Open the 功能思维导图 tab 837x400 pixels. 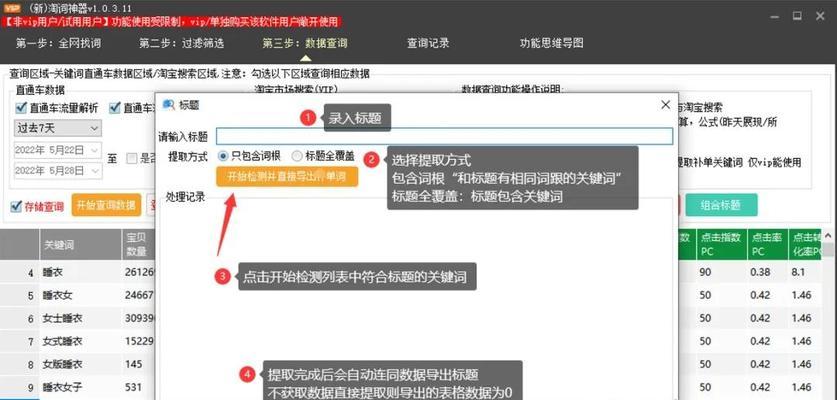551,43
